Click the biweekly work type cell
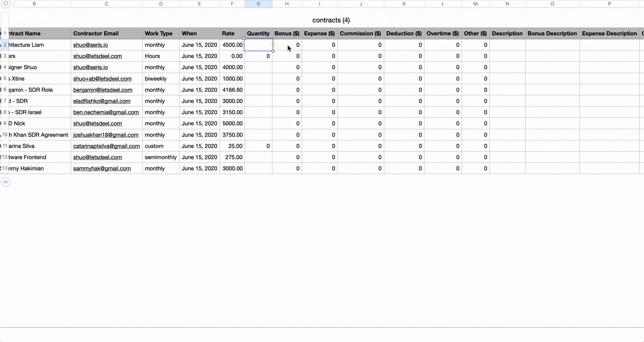 coord(161,79)
